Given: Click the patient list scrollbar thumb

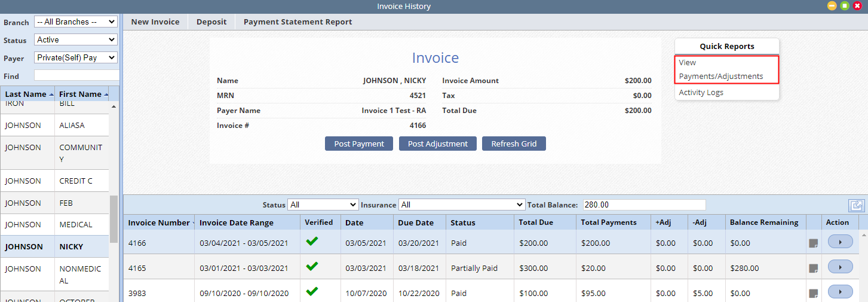Looking at the screenshot, I should [x=114, y=218].
